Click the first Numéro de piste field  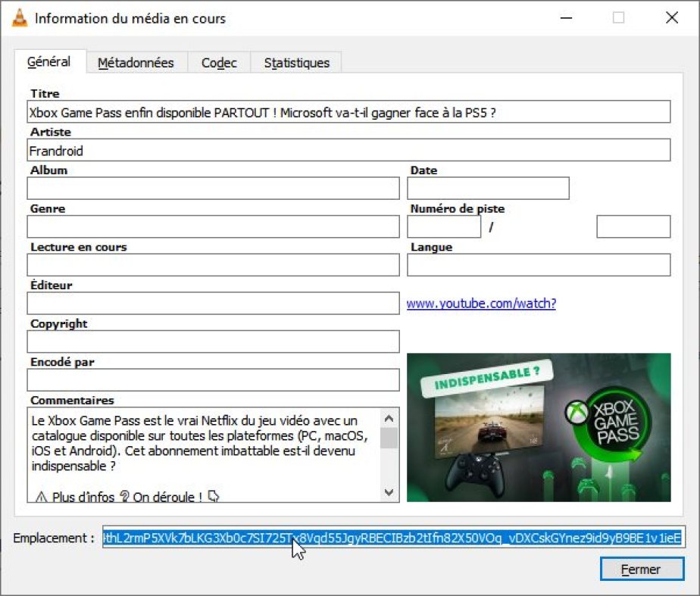click(444, 226)
